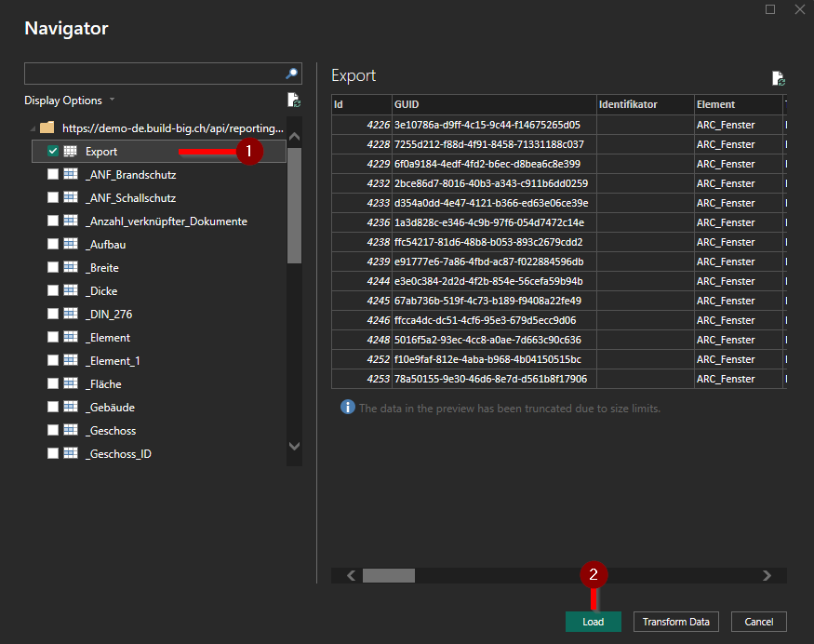Screen dimensions: 814x644
Task: Click the Load button
Action: (x=593, y=622)
